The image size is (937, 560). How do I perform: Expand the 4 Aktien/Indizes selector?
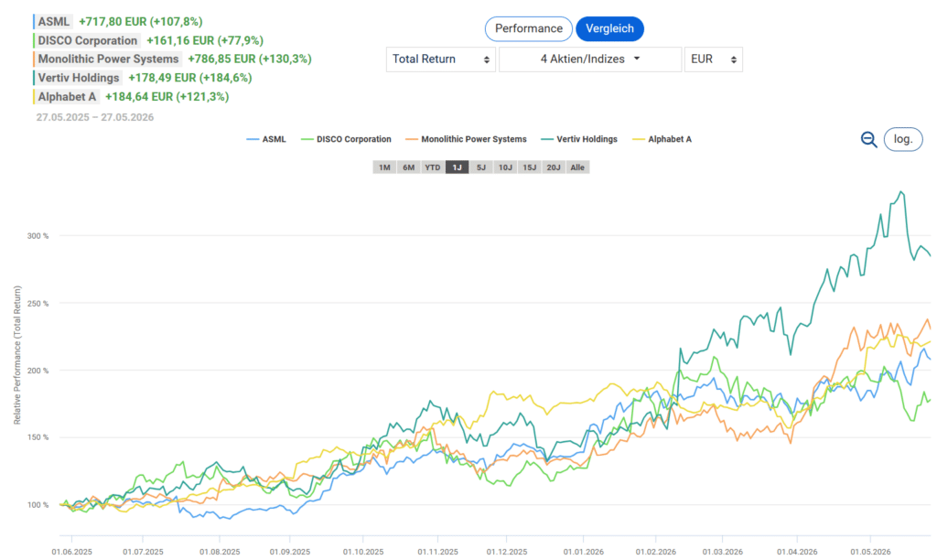click(x=590, y=59)
